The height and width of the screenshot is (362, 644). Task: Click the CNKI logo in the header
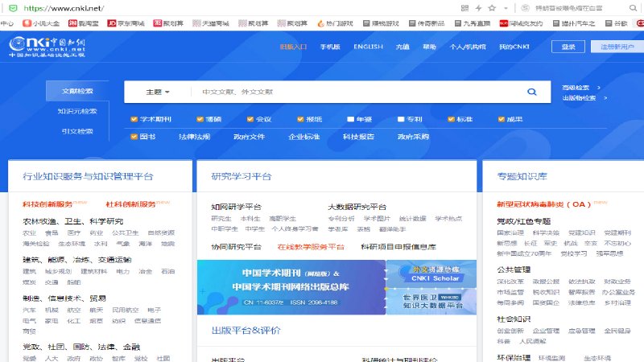tap(47, 47)
